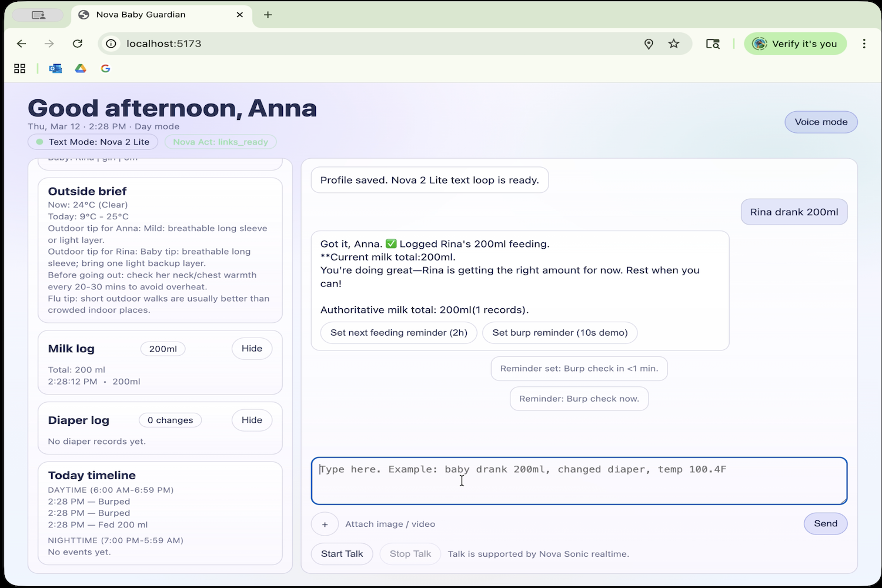Select the Nova Baby Guardian tab
The width and height of the screenshot is (882, 588).
pyautogui.click(x=162, y=15)
